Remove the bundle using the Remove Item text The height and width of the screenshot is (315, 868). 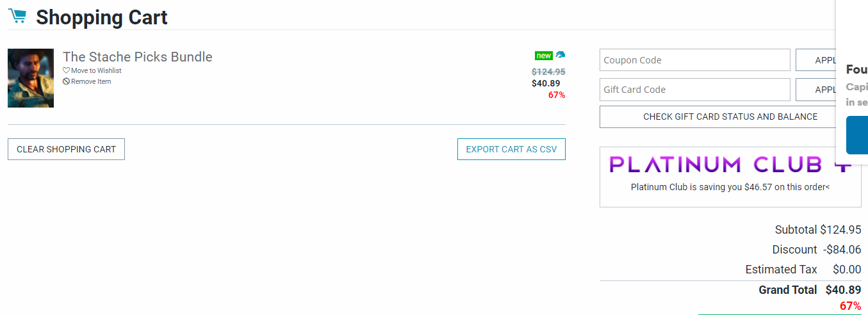tap(91, 82)
